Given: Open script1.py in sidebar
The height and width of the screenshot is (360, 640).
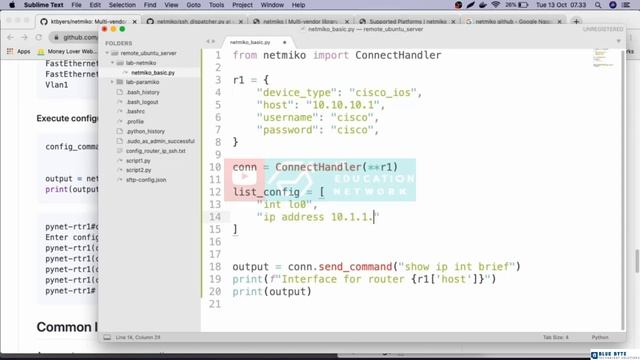Looking at the screenshot, I should 138,161.
